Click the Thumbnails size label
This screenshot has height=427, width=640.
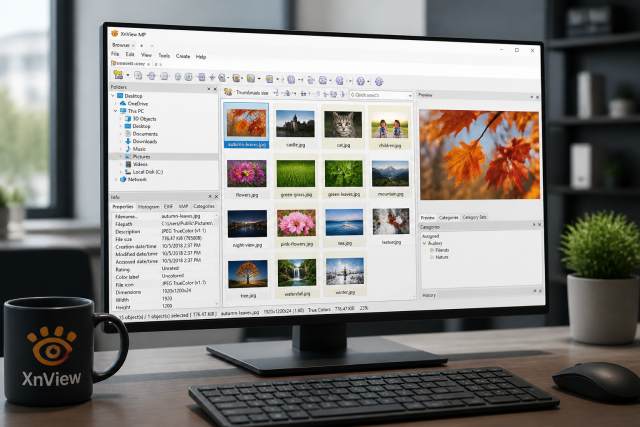click(x=252, y=93)
